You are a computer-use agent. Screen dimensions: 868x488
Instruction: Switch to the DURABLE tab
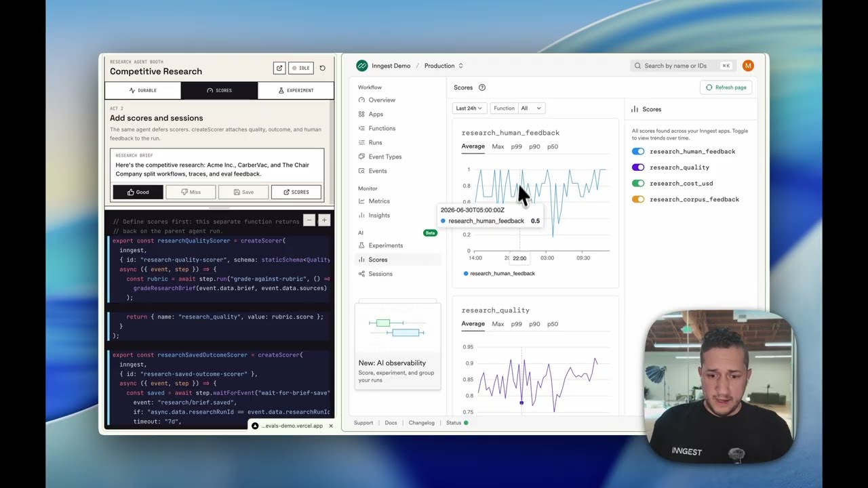tap(142, 90)
